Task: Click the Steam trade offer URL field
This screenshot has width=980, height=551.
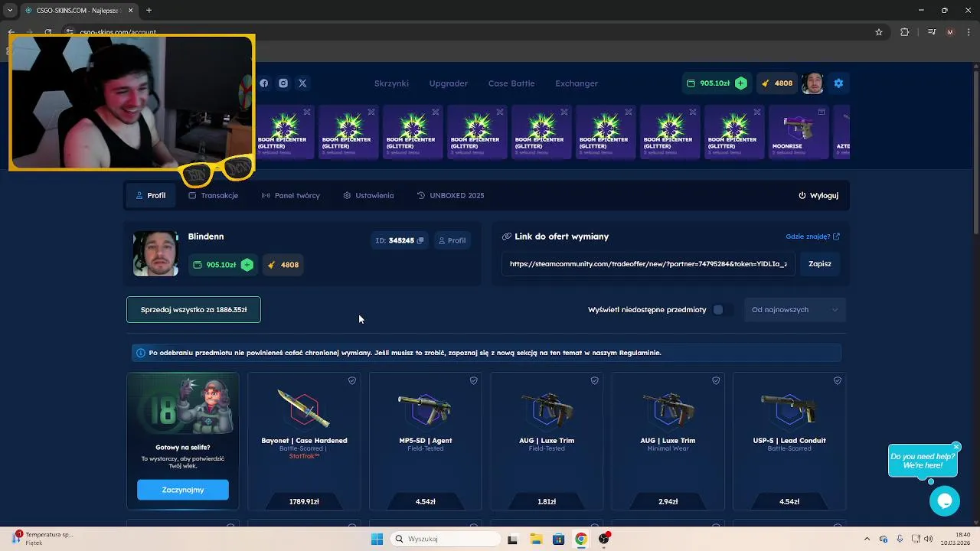Action: (x=648, y=264)
